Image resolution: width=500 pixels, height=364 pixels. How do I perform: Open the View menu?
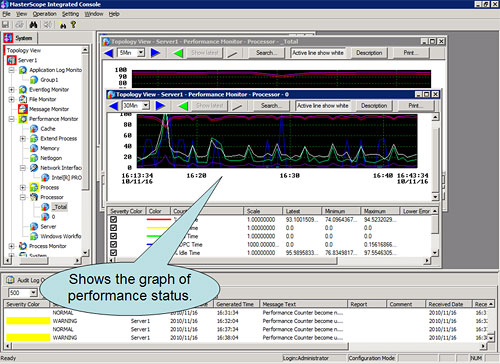[x=21, y=14]
